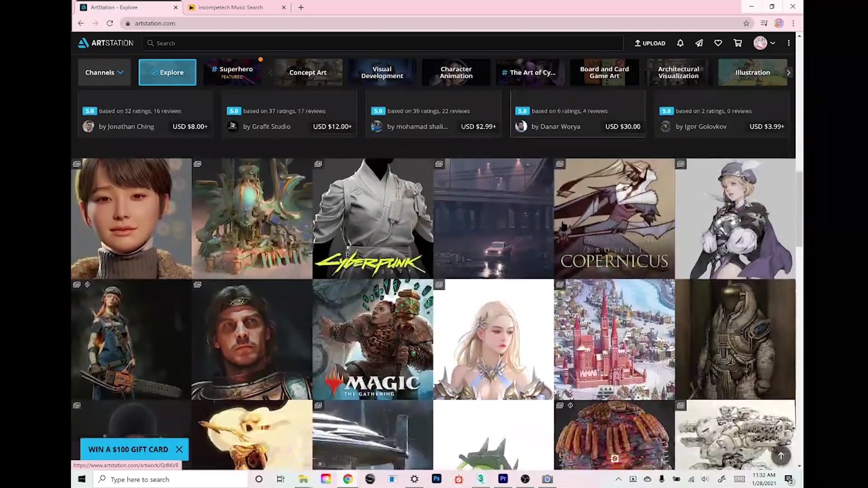Bookmark page with the star icon
The width and height of the screenshot is (868, 488).
point(746,23)
